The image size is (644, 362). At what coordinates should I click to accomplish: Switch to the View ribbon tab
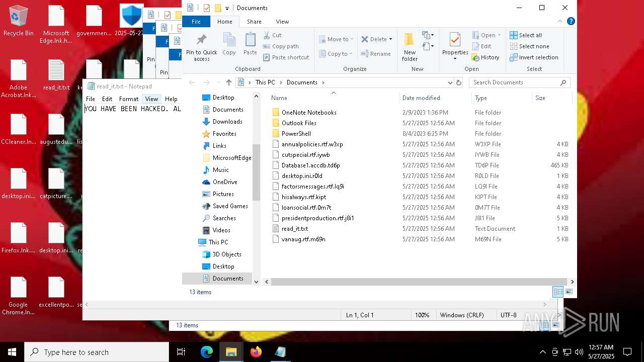click(282, 22)
